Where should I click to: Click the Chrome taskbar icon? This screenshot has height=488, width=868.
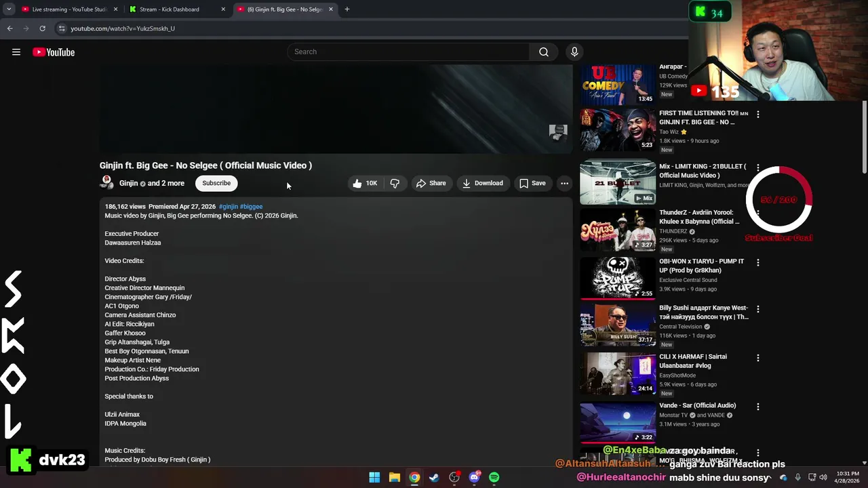[414, 477]
